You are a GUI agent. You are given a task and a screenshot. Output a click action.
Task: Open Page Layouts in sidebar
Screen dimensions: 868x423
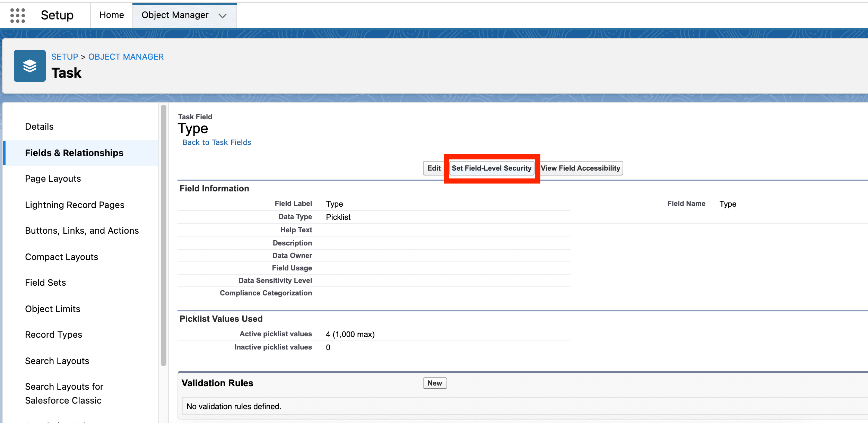tap(53, 179)
